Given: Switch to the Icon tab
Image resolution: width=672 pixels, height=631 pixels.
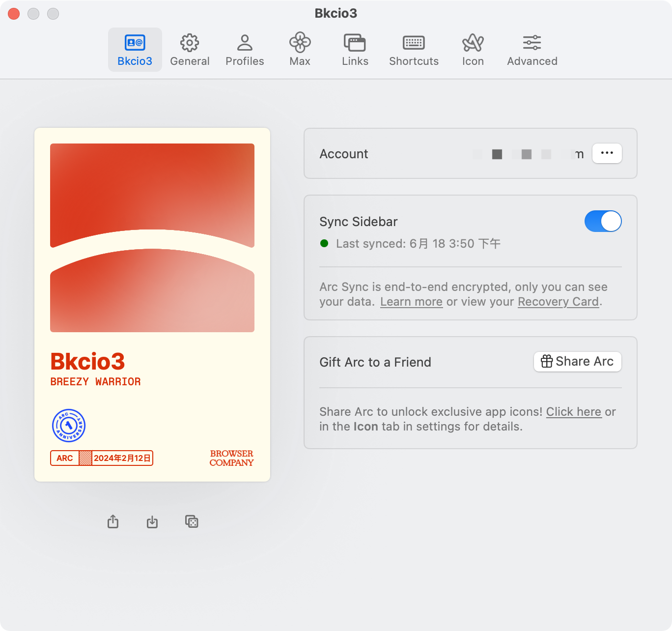Looking at the screenshot, I should click(473, 50).
